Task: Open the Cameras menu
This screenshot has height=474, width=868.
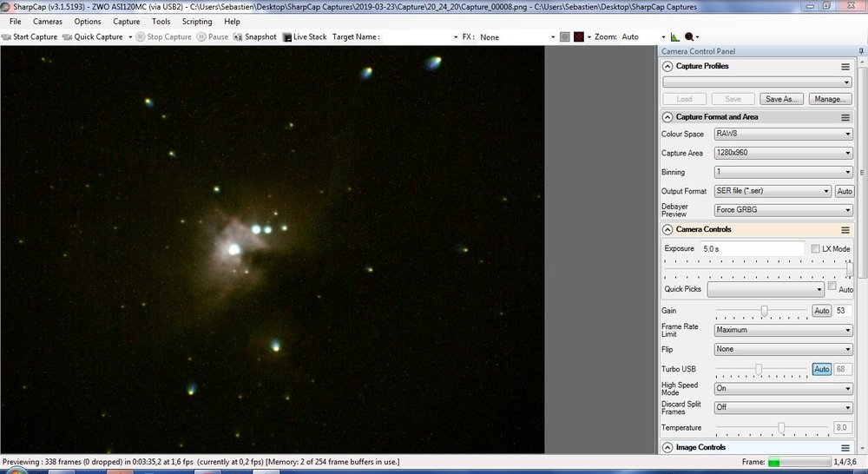Action: click(x=48, y=22)
